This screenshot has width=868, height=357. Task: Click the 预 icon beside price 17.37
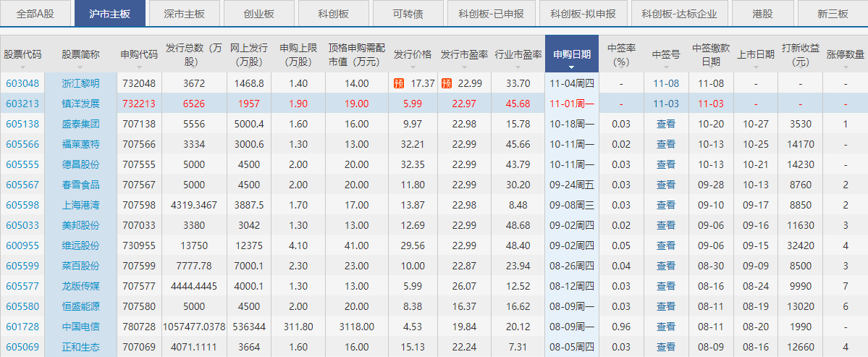pyautogui.click(x=399, y=83)
